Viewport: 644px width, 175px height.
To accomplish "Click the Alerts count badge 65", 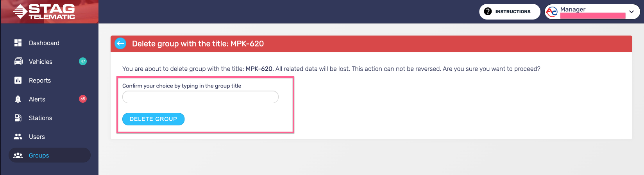I will coord(83,99).
